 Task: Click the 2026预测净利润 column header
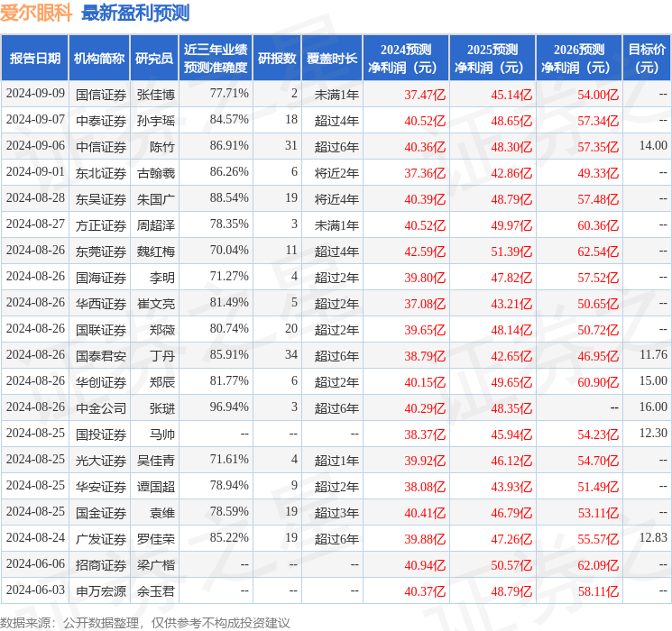tap(579, 59)
